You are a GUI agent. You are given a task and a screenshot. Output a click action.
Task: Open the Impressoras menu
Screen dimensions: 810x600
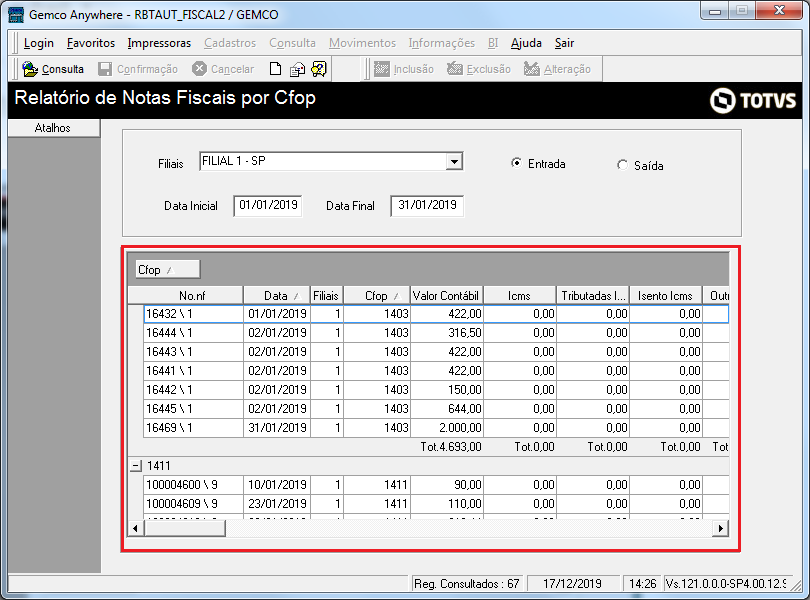pos(159,43)
